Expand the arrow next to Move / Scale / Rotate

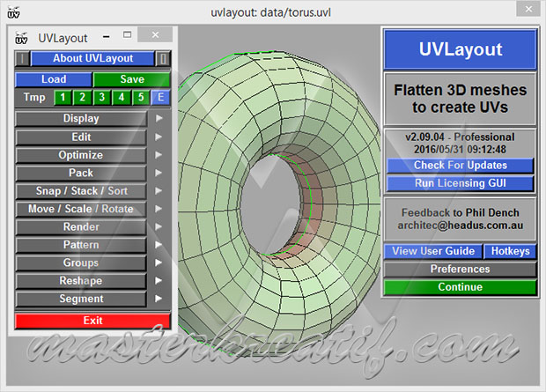tap(159, 209)
